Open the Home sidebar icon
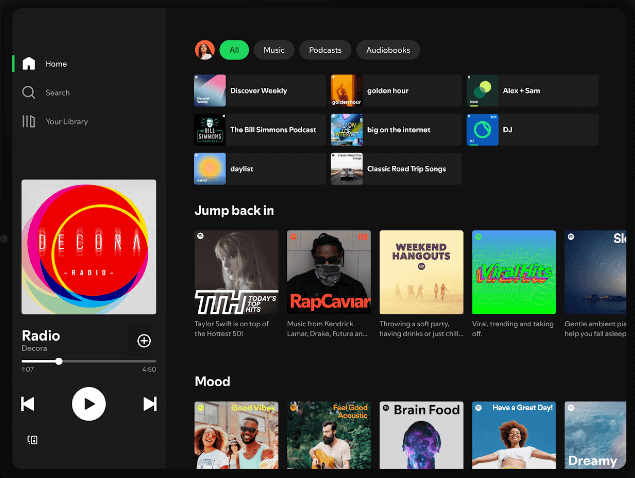This screenshot has height=478, width=635. point(29,64)
